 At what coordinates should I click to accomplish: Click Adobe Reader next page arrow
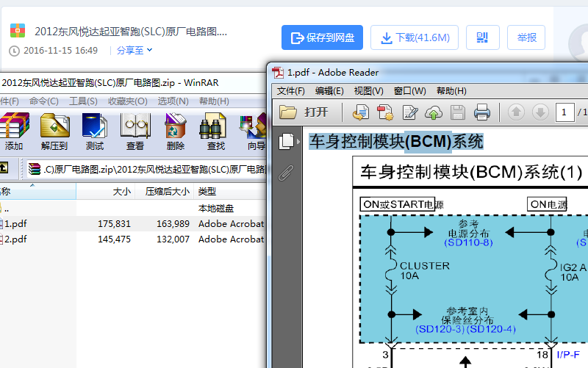tap(540, 112)
